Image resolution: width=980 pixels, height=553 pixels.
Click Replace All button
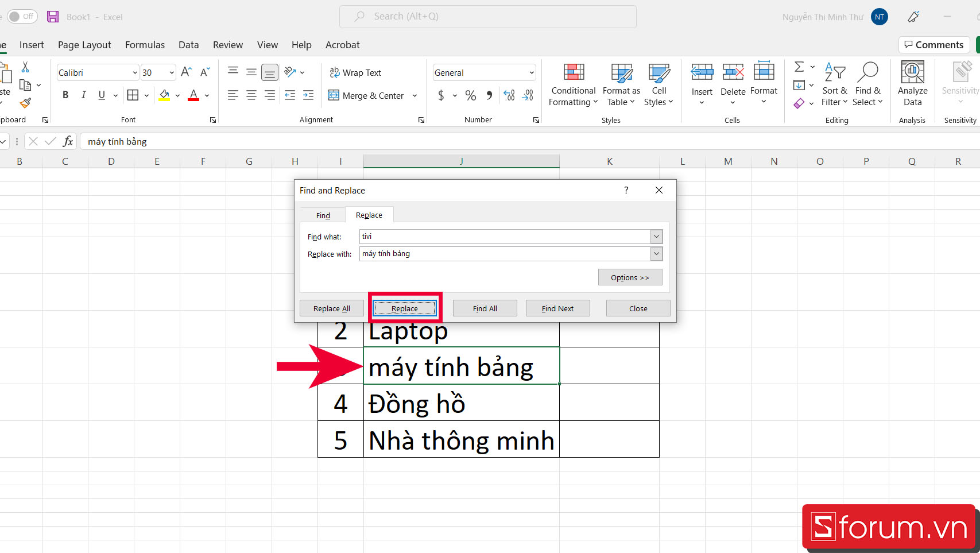coord(332,308)
